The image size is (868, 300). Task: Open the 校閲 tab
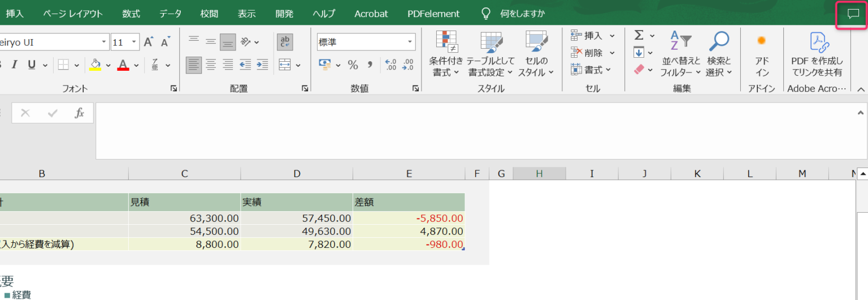[x=209, y=14]
